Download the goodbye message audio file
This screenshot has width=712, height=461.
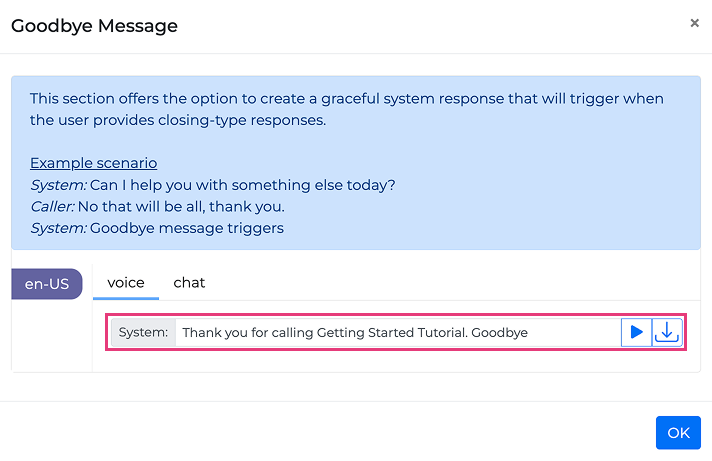(667, 332)
